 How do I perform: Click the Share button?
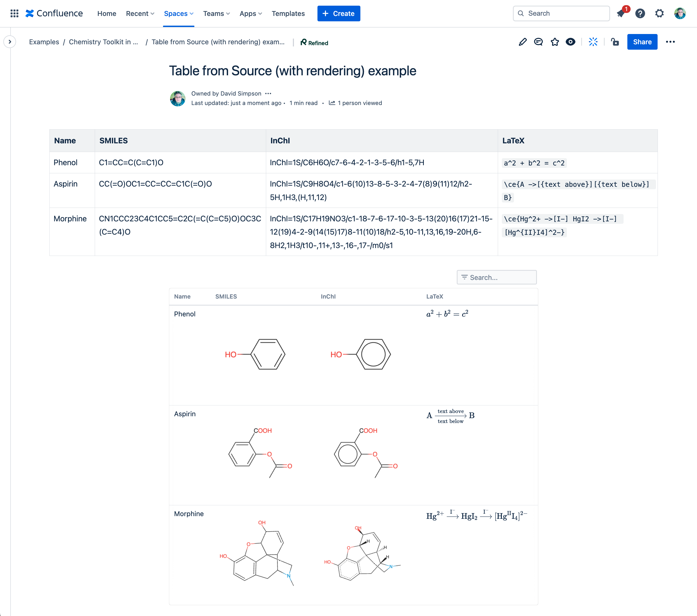[x=642, y=42]
